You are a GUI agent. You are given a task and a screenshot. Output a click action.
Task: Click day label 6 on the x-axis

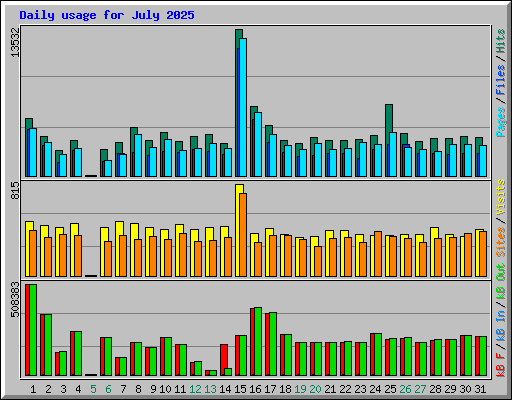point(108,389)
